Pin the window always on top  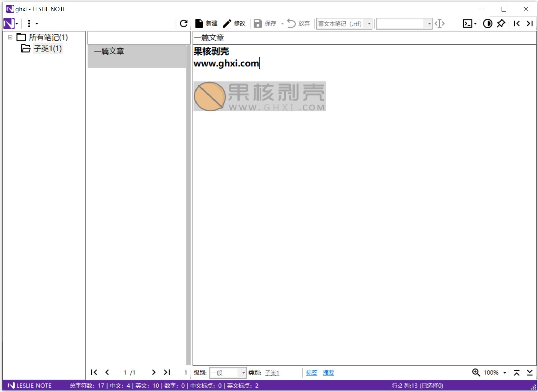click(501, 23)
